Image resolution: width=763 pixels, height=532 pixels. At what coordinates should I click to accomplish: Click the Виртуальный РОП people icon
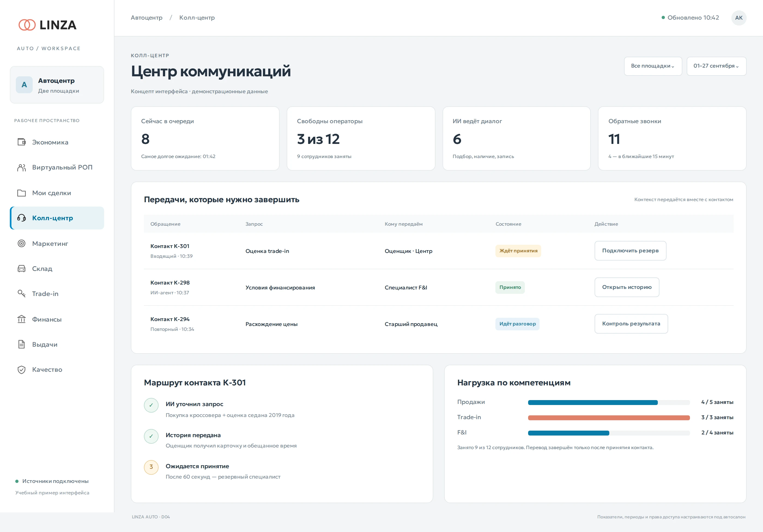pos(22,167)
